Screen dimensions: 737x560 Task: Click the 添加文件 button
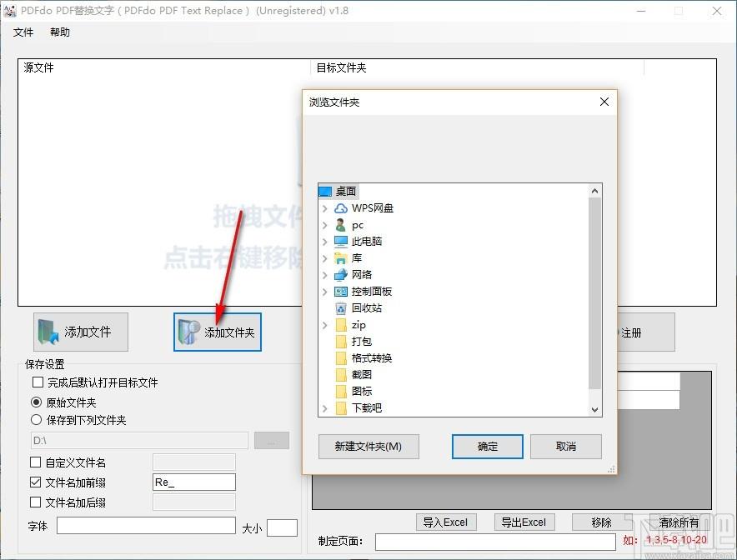81,332
